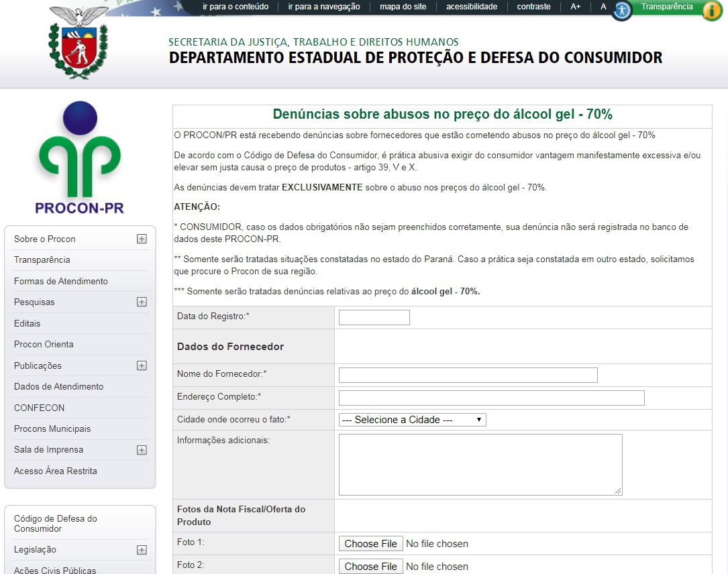This screenshot has height=574, width=728.
Task: Click the Paraná state coat of arms
Action: pyautogui.click(x=79, y=44)
